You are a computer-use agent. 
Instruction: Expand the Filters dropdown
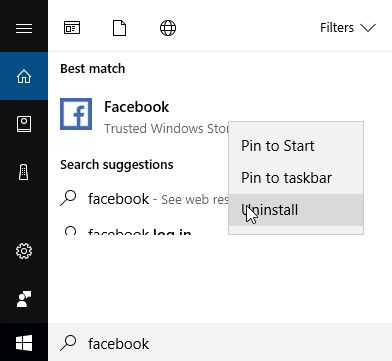pos(348,28)
